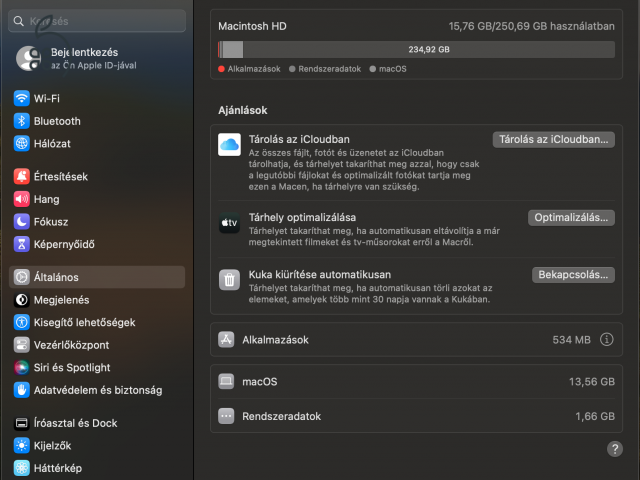640x480 pixels.
Task: Click the Tárhely optimalizálása title
Action: (x=302, y=217)
